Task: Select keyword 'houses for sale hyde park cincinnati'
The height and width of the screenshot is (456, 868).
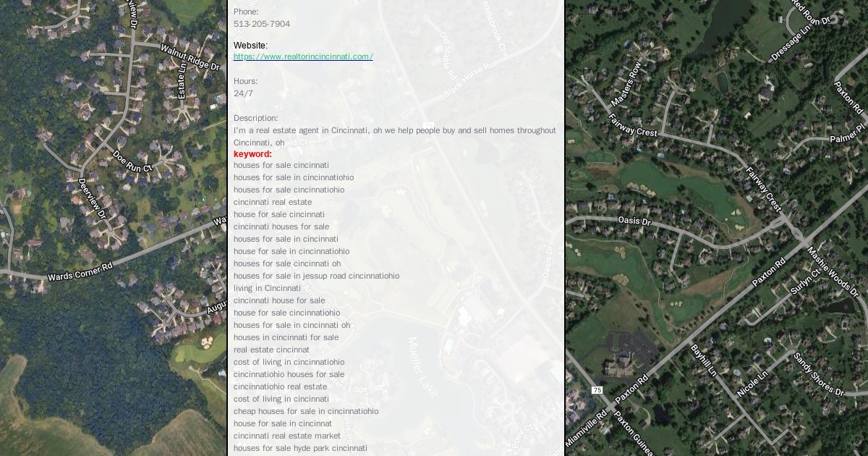Action: (300, 448)
